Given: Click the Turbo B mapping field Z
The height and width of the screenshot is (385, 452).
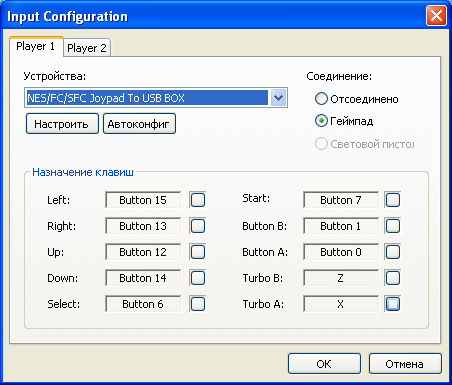Looking at the screenshot, I should point(341,278).
